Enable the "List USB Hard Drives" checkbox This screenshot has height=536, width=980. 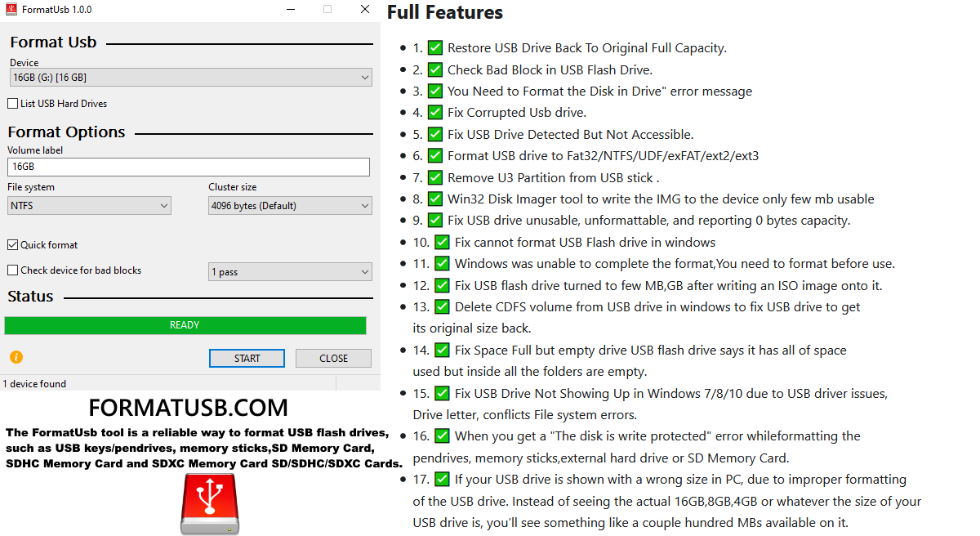pyautogui.click(x=13, y=103)
